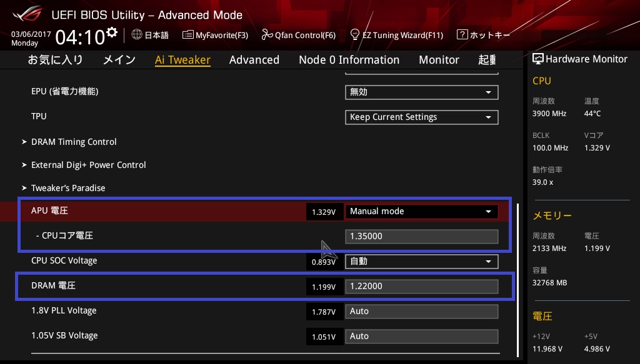Open the clock settings gear icon
Screen dimensions: 640x364
click(112, 32)
